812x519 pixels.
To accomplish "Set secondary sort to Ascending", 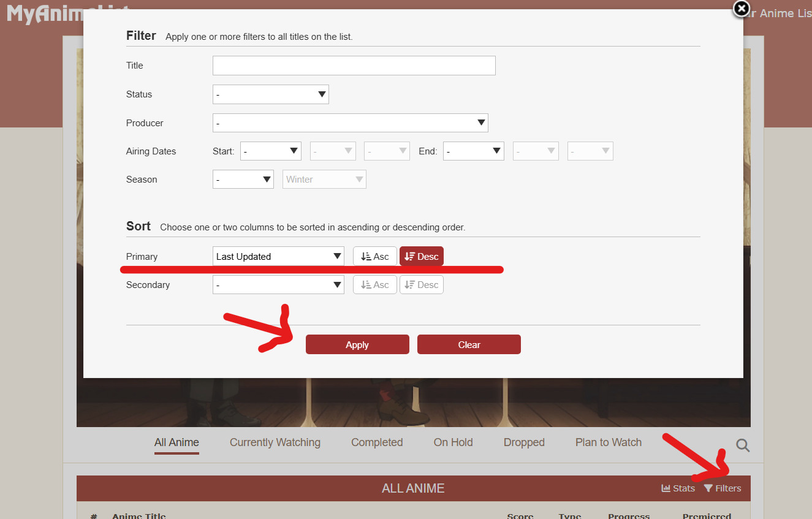I will coord(374,285).
